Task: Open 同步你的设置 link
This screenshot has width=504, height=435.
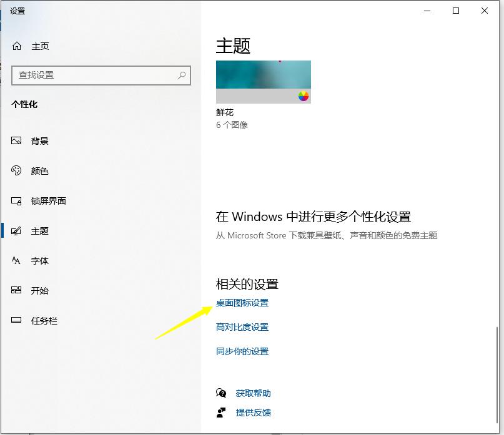Action: coord(244,351)
